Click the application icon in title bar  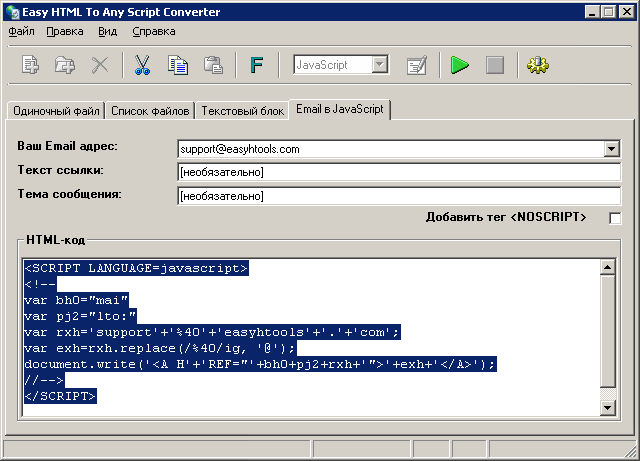click(13, 12)
